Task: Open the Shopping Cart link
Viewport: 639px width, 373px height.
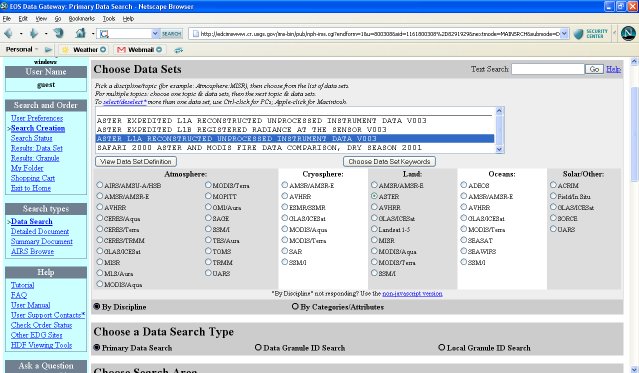Action: (33, 178)
